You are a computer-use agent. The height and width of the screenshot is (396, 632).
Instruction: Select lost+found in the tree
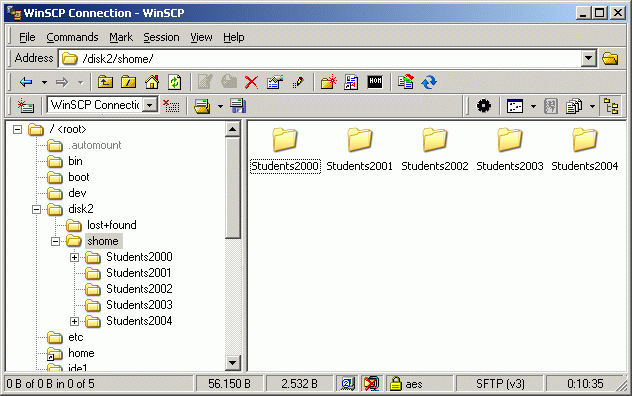(x=112, y=225)
